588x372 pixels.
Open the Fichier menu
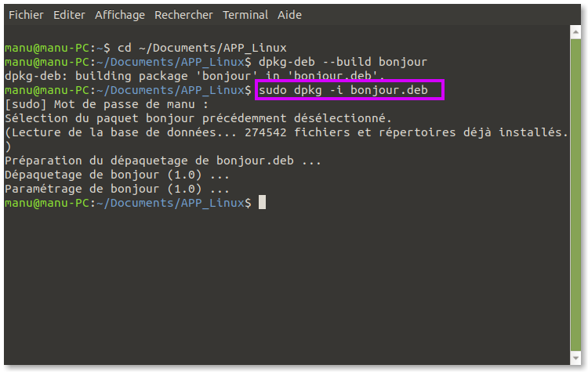[x=26, y=15]
